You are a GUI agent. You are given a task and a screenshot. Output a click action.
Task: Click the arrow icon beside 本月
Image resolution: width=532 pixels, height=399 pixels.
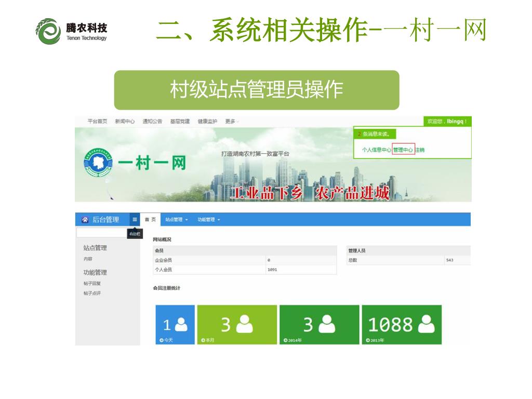(x=203, y=340)
